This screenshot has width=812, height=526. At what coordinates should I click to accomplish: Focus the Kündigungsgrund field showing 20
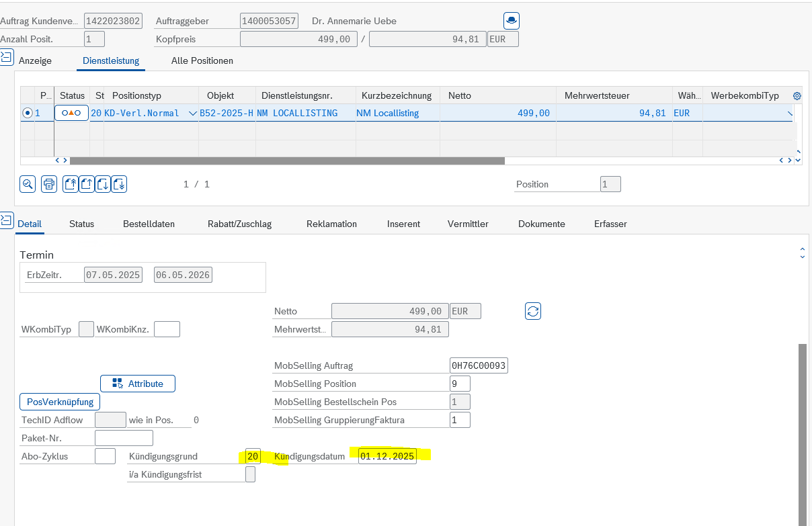253,456
